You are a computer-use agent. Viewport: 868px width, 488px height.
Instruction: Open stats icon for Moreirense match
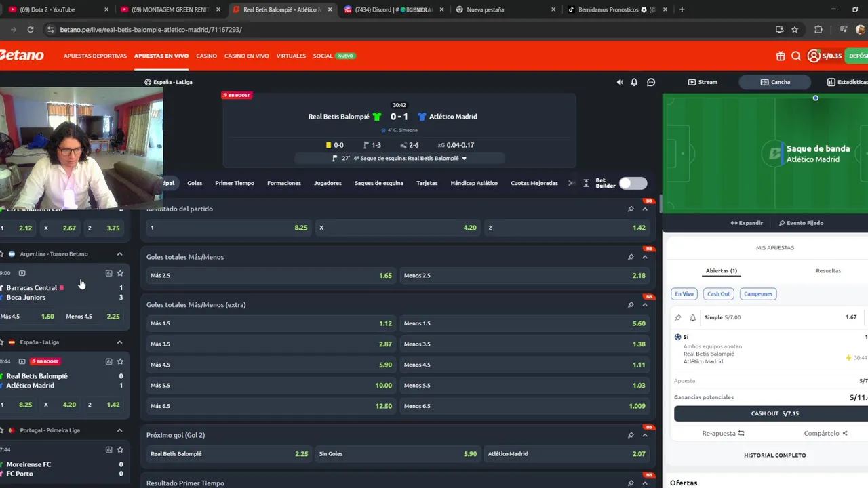(x=108, y=449)
